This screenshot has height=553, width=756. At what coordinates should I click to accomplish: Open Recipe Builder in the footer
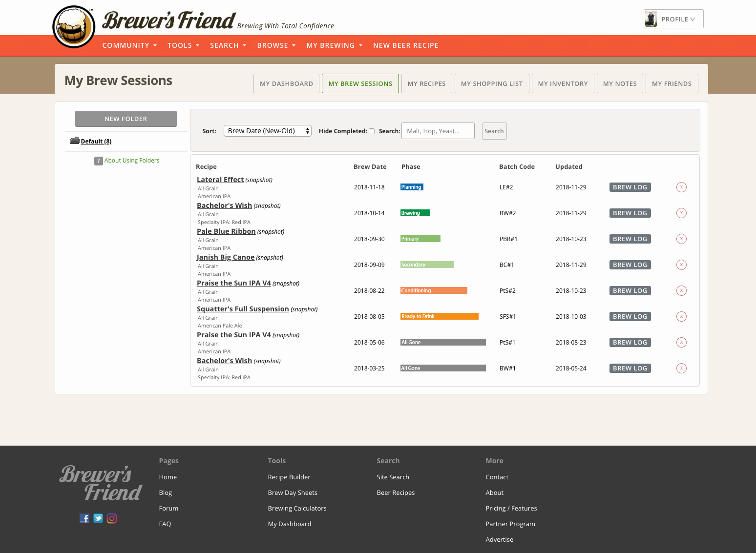[x=289, y=477]
